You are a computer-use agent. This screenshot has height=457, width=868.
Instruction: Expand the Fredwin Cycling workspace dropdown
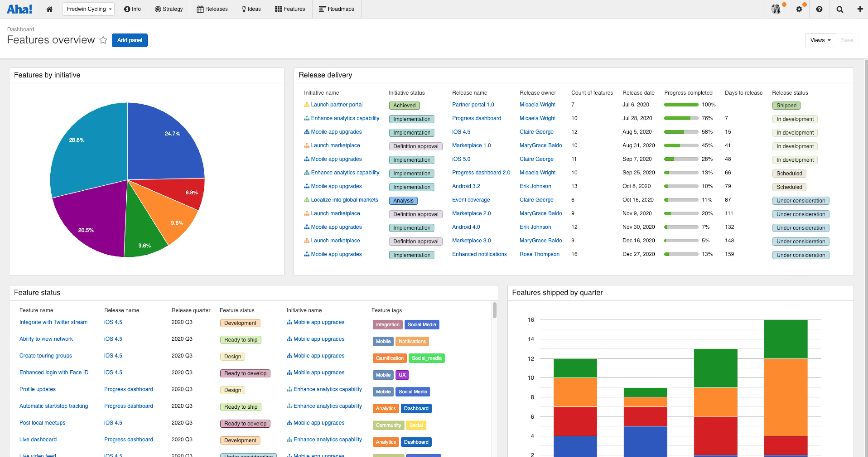point(89,9)
